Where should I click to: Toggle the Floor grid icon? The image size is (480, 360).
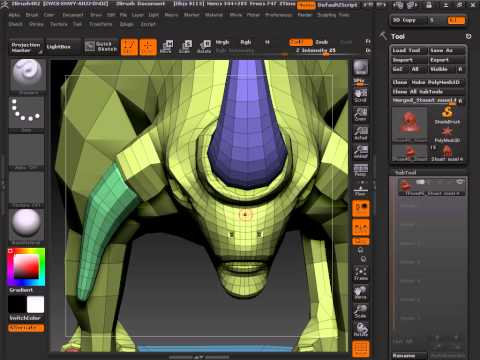pyautogui.click(x=360, y=189)
